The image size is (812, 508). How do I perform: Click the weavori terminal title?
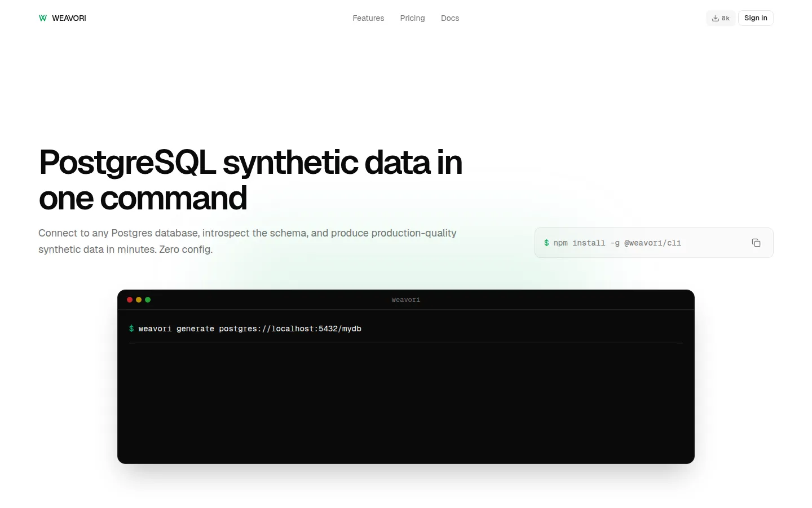pos(406,300)
